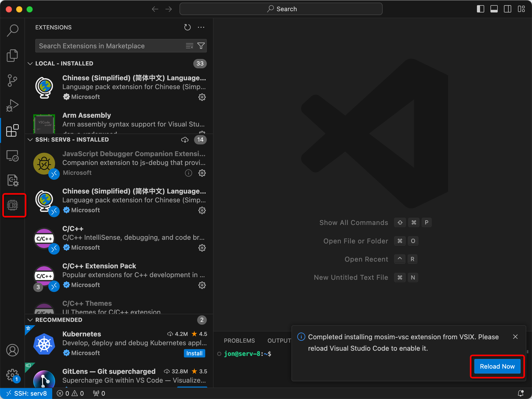This screenshot has height=399, width=532.
Task: Open notifications bell in status bar
Action: point(521,393)
